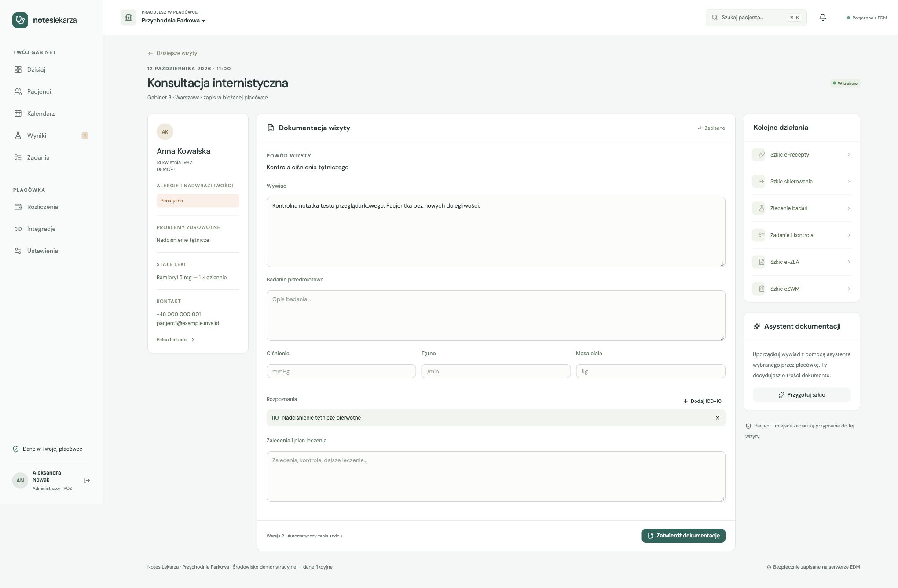Expand Szkic skierowania with its chevron
898x588 pixels.
click(849, 182)
